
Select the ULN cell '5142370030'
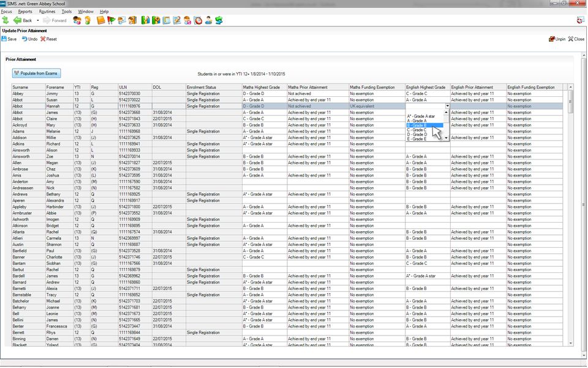(135, 93)
